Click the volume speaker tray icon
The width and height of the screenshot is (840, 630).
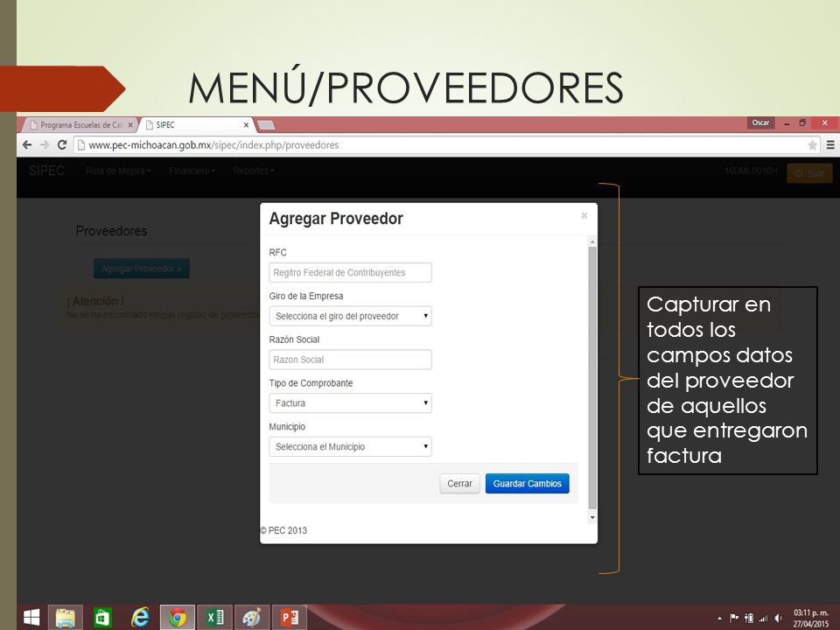[x=778, y=618]
